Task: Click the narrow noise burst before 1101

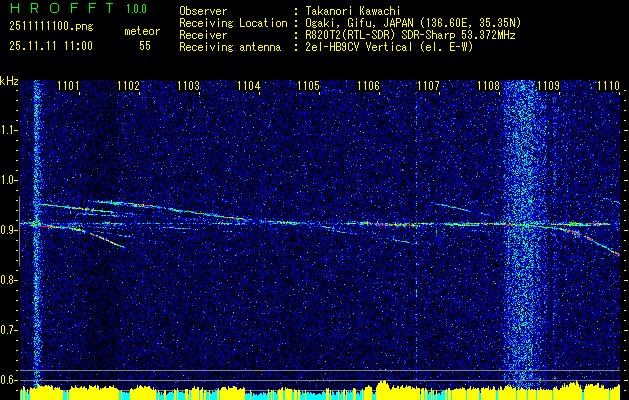Action: click(x=37, y=233)
